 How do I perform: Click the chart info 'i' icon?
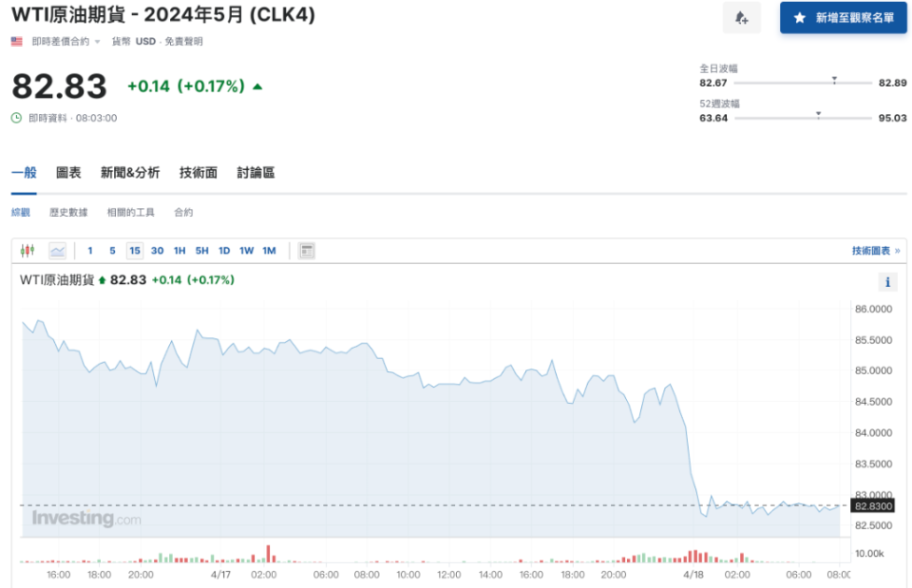click(x=887, y=282)
